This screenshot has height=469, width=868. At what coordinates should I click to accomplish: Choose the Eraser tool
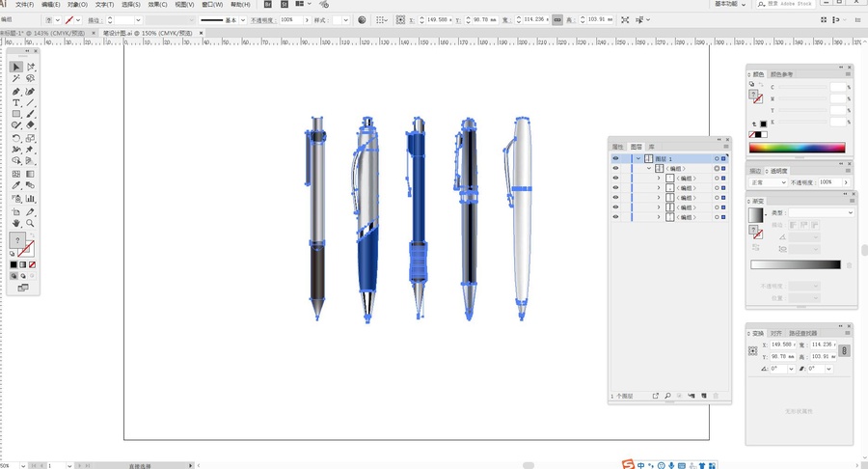[x=31, y=125]
